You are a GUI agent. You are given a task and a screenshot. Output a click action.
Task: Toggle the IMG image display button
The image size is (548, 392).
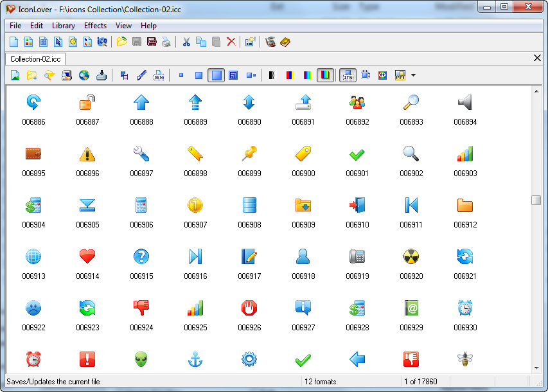point(348,75)
